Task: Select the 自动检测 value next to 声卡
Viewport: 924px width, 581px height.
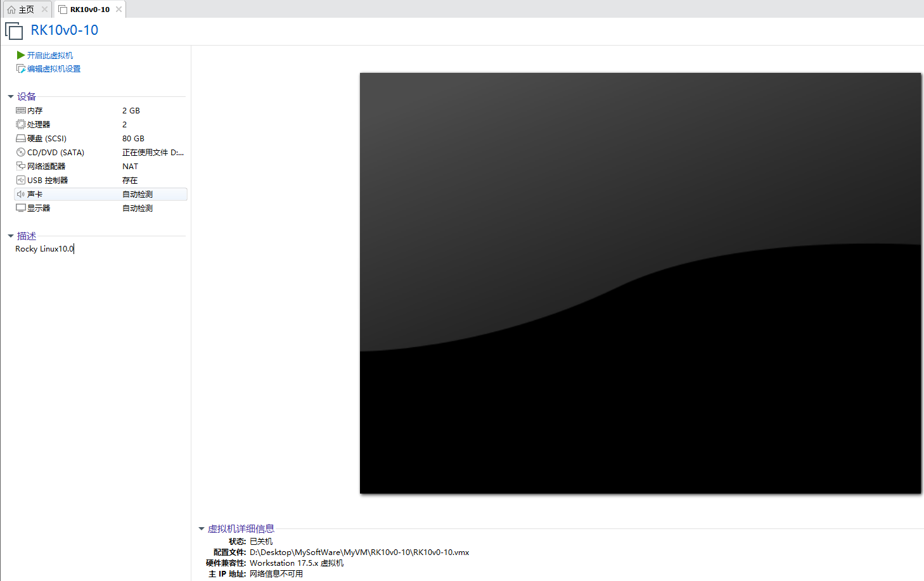Action: pyautogui.click(x=137, y=194)
